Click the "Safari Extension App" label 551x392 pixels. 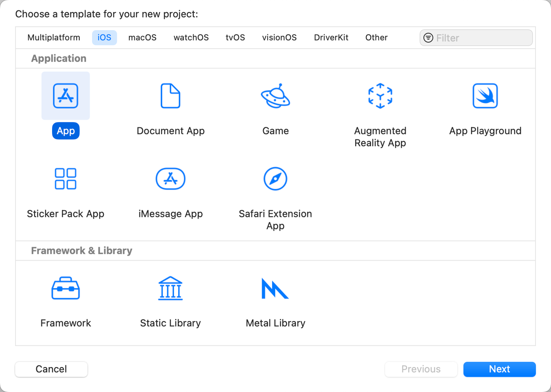275,220
